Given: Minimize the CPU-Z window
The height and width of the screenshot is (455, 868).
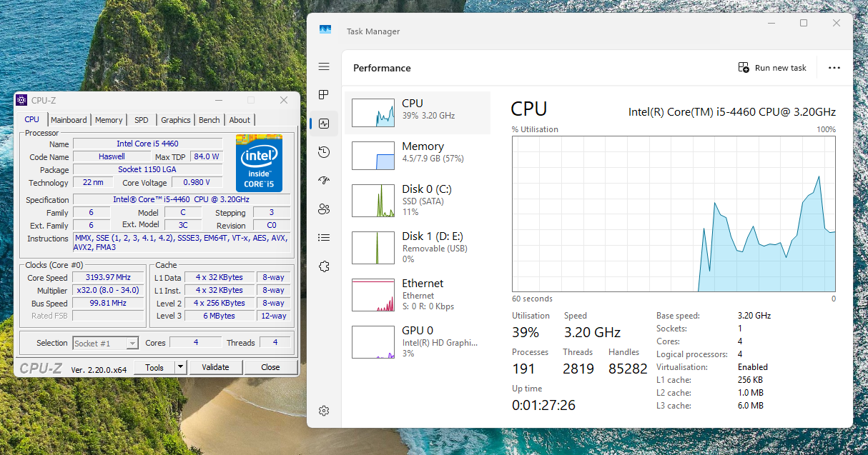Looking at the screenshot, I should pyautogui.click(x=218, y=100).
